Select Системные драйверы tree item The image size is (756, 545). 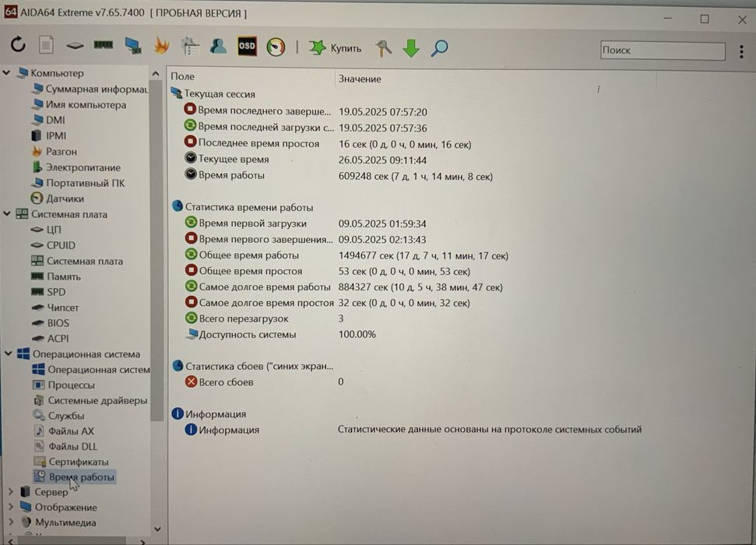point(90,400)
